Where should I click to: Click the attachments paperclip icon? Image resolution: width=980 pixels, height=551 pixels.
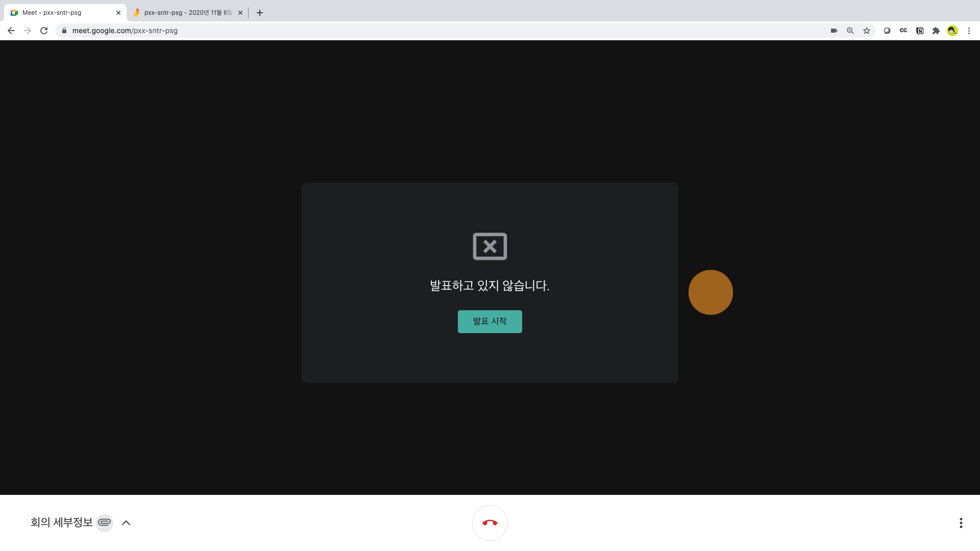point(105,522)
